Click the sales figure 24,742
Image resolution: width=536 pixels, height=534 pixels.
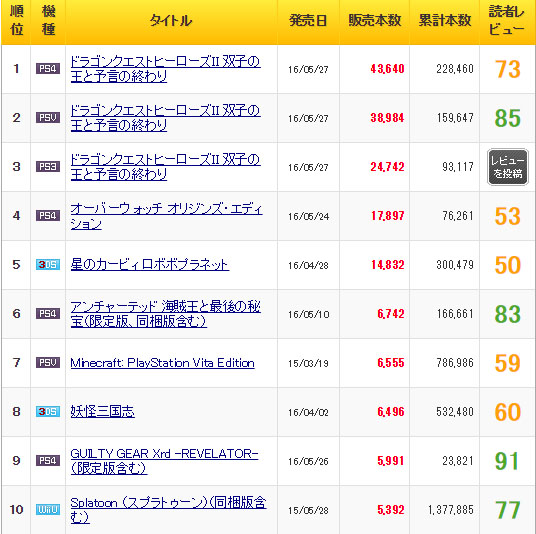387,167
